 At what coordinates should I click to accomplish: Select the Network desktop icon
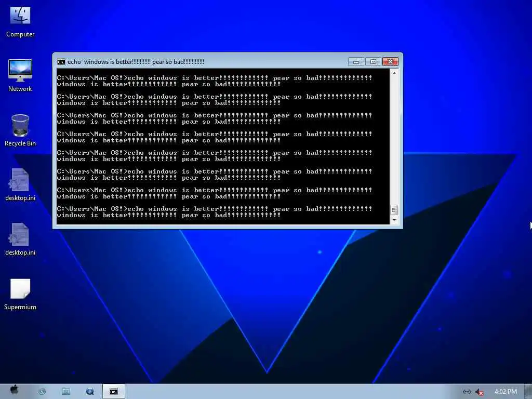20,75
